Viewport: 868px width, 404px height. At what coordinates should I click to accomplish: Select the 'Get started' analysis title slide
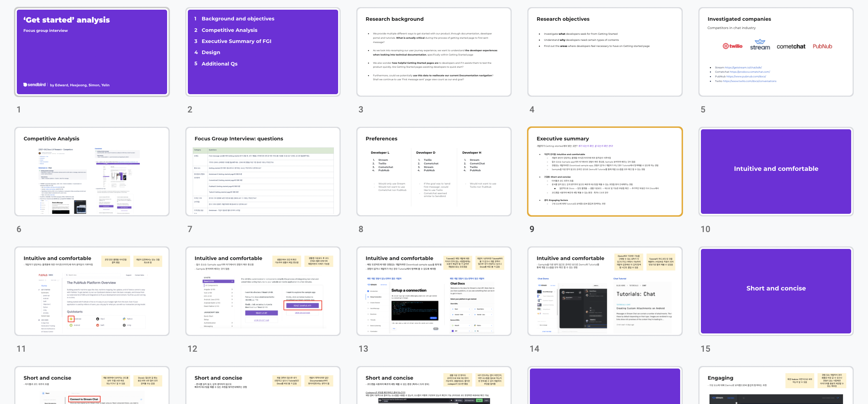pyautogui.click(x=92, y=52)
